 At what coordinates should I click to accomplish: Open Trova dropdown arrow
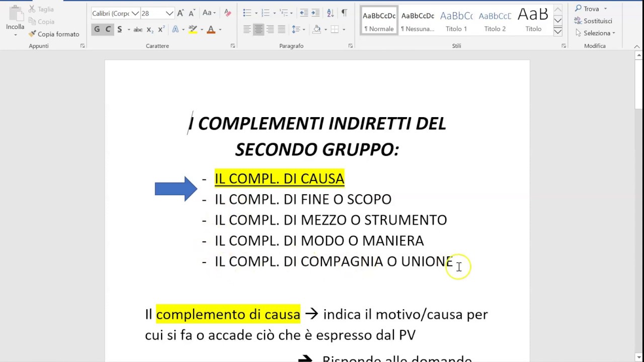[x=605, y=9]
